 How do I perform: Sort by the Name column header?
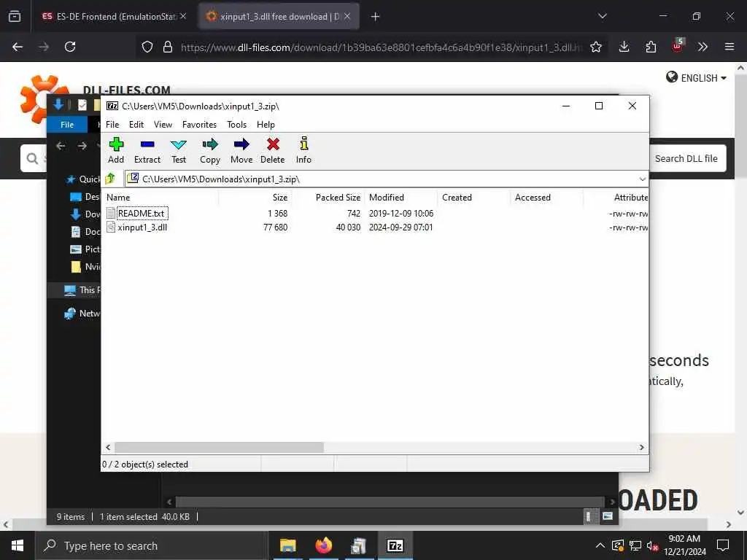pyautogui.click(x=161, y=197)
